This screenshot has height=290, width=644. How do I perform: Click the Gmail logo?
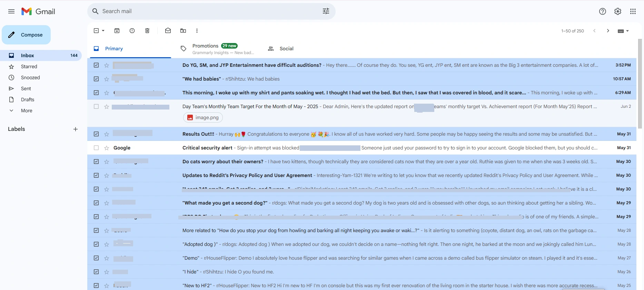(38, 11)
